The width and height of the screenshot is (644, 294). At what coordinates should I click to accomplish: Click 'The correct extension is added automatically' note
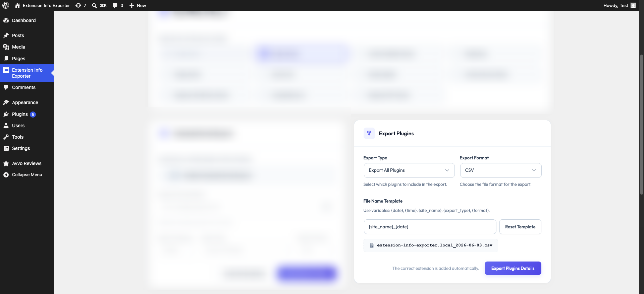click(435, 269)
